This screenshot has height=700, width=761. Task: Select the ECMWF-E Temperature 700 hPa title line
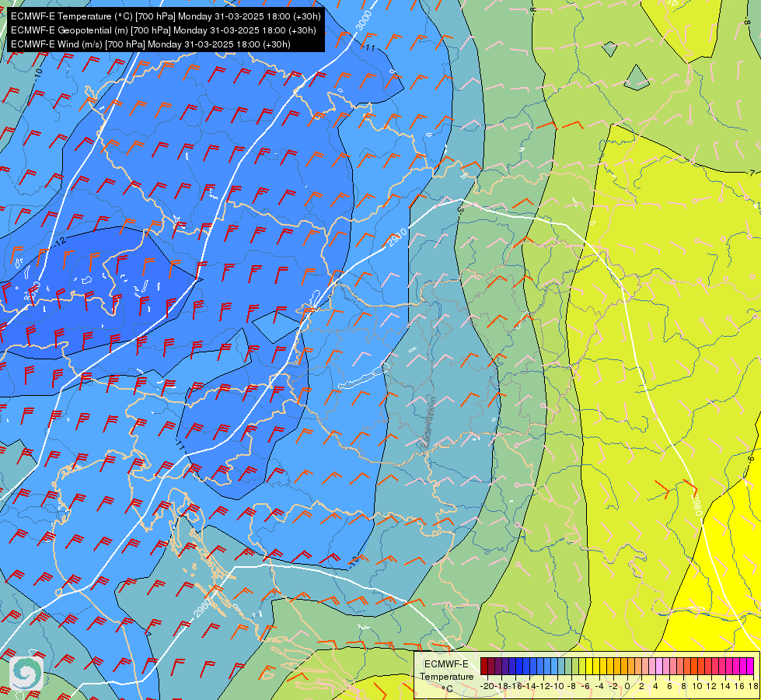(166, 16)
